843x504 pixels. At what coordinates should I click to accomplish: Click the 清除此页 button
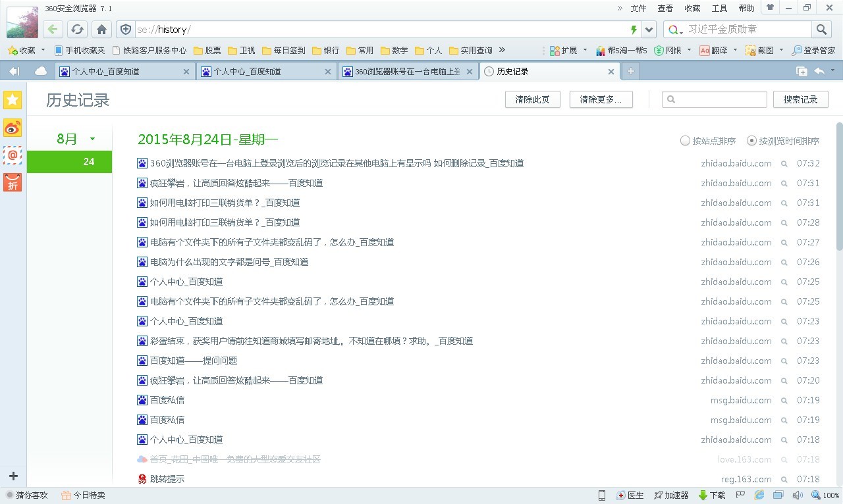pyautogui.click(x=532, y=99)
